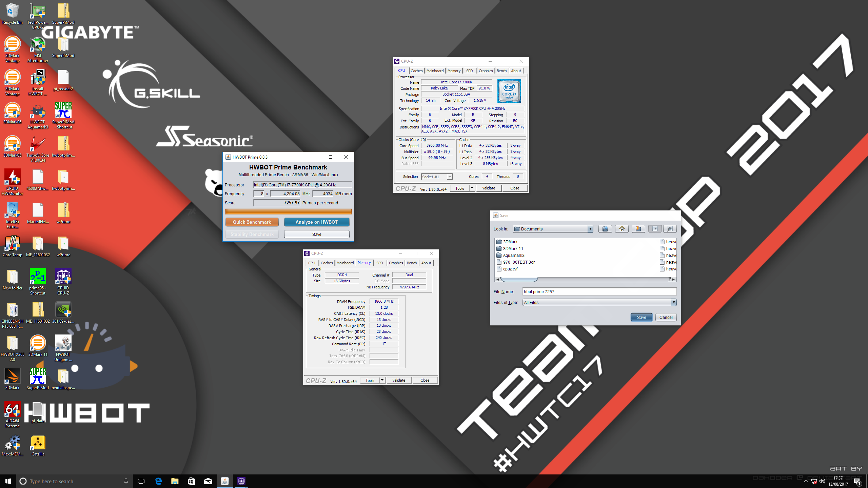Screen dimensions: 868x488
Task: Open the CPUID CPU-Z desktop icon
Action: [63, 282]
